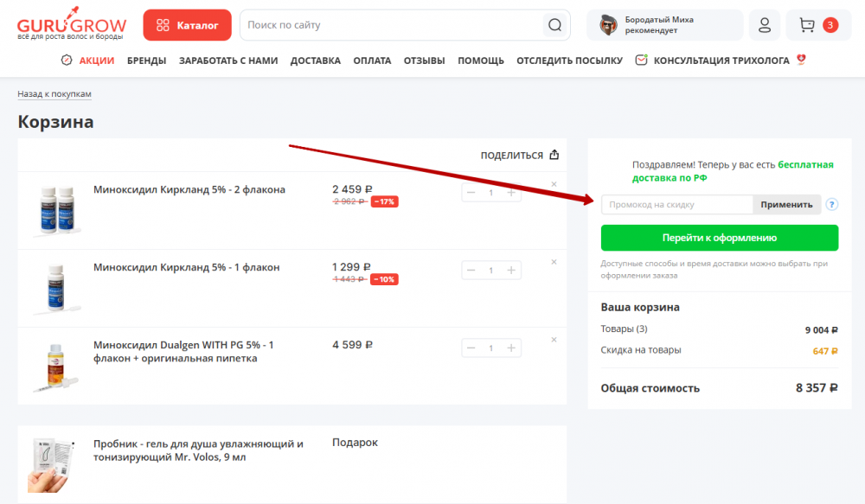Click the GuruGrow logo

72,26
